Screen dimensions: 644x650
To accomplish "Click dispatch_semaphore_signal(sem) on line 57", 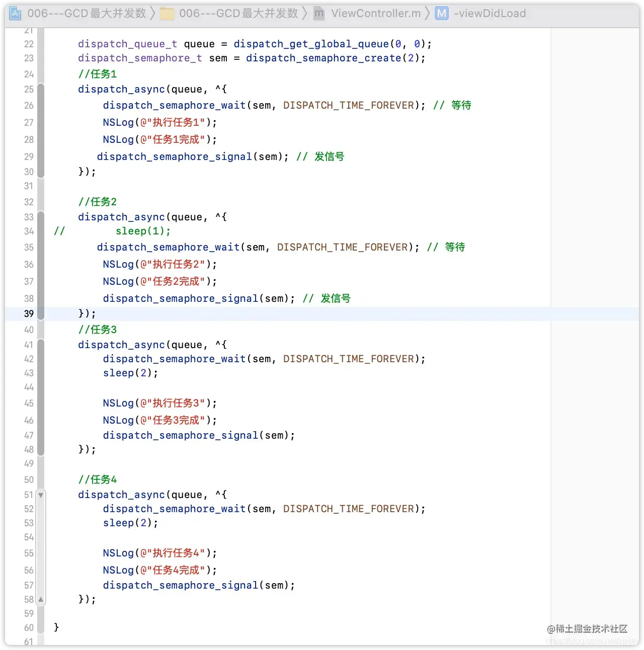I will click(196, 586).
